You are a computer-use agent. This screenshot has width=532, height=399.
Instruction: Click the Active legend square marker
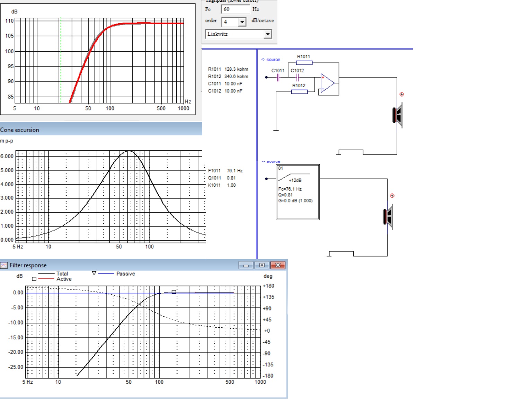pos(34,279)
